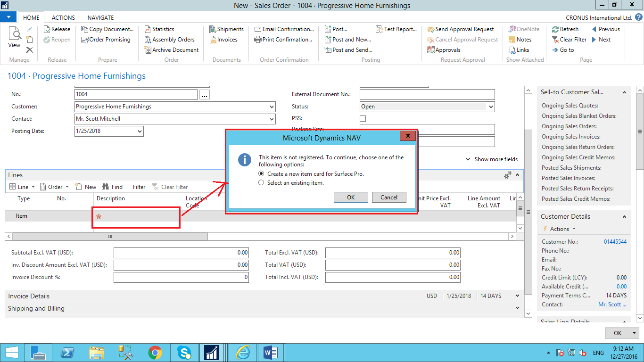Viewport: 644px width, 362px height.
Task: Open Actions dropdown in Customer Details
Action: (x=560, y=229)
